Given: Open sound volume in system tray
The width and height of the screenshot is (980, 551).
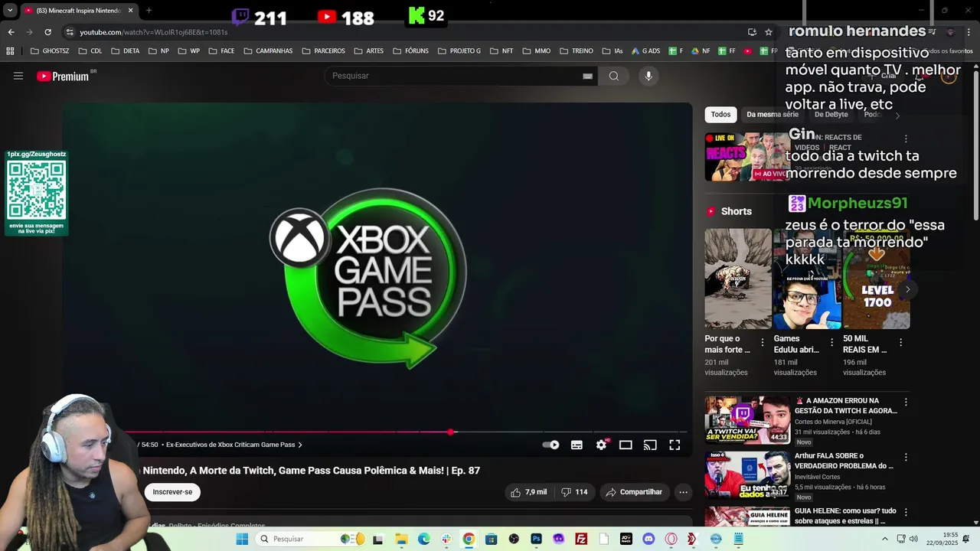Looking at the screenshot, I should (913, 539).
